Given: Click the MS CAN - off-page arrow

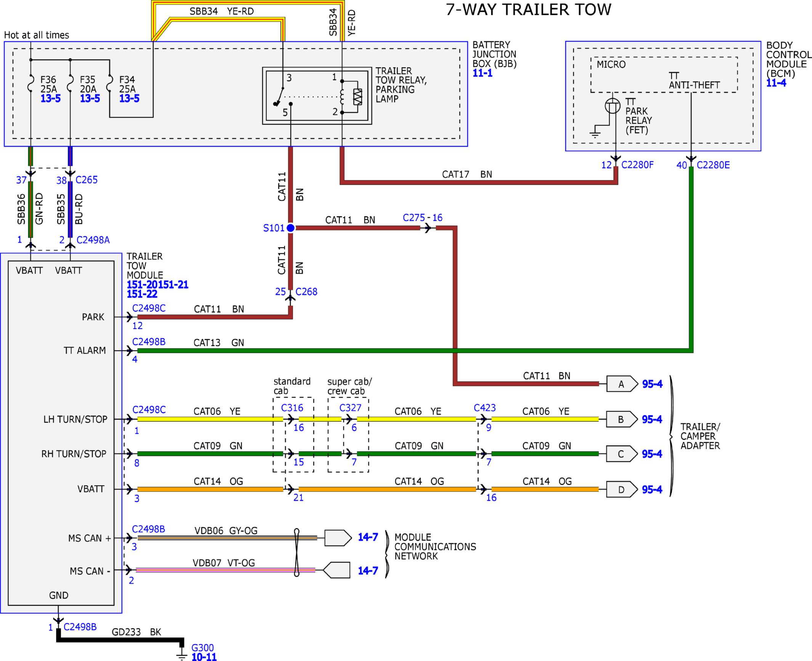Looking at the screenshot, I should click(x=337, y=570).
